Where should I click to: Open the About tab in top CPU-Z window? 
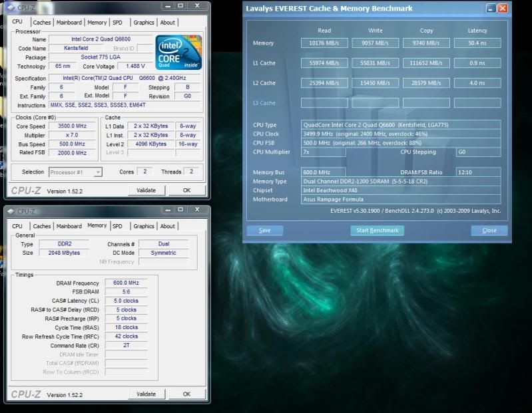tap(167, 23)
